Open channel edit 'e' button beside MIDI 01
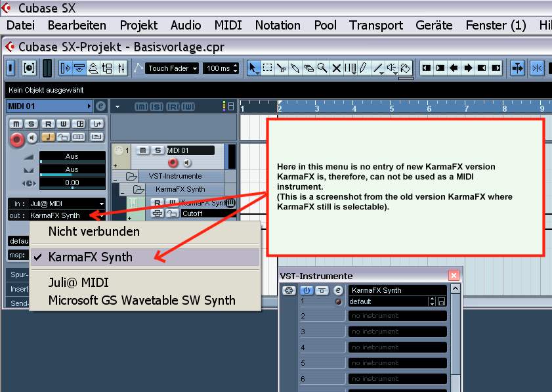The image size is (552, 392). tap(100, 106)
